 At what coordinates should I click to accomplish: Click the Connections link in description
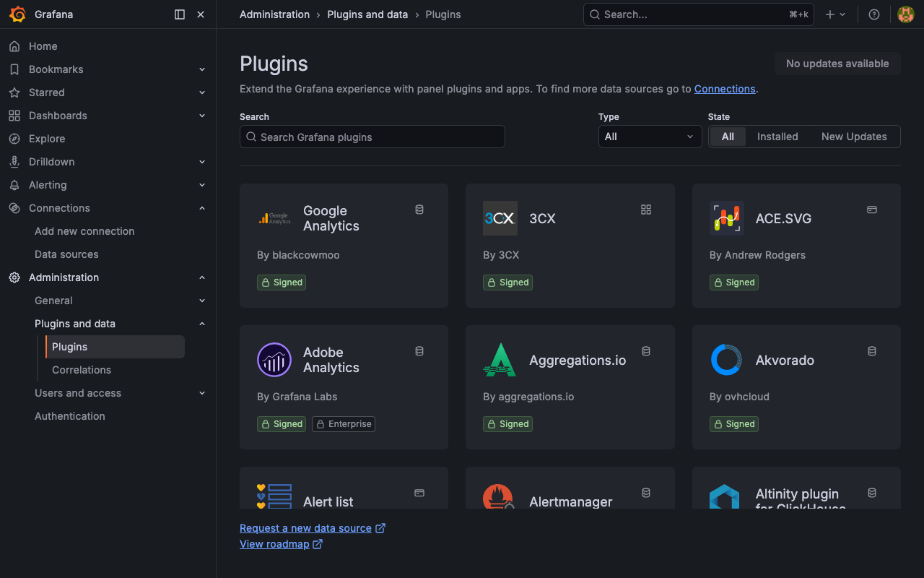pos(725,89)
